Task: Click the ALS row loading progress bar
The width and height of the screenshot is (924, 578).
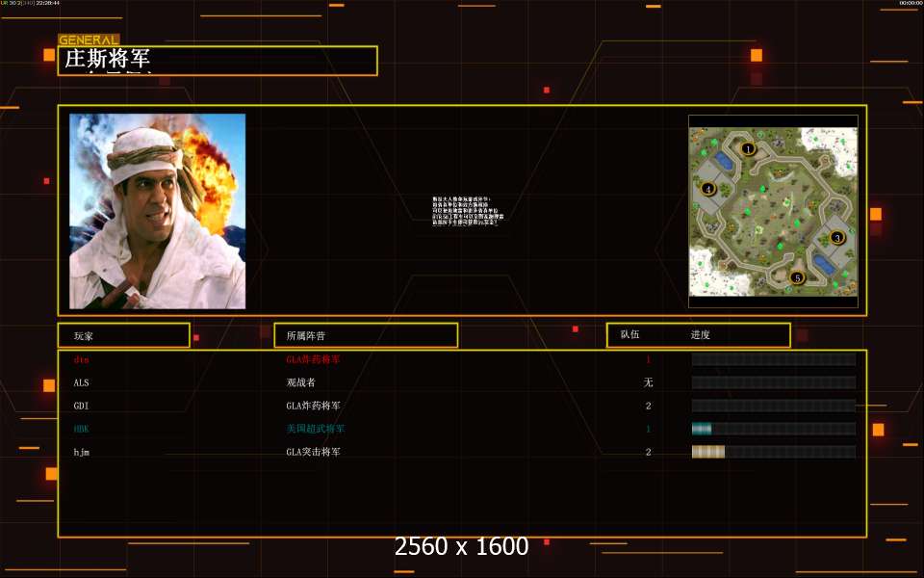Action: point(773,382)
